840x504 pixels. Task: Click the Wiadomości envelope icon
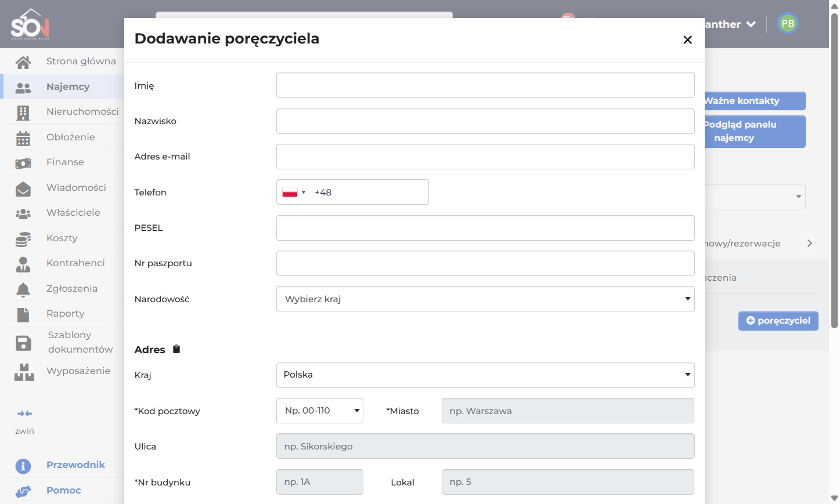coord(23,188)
